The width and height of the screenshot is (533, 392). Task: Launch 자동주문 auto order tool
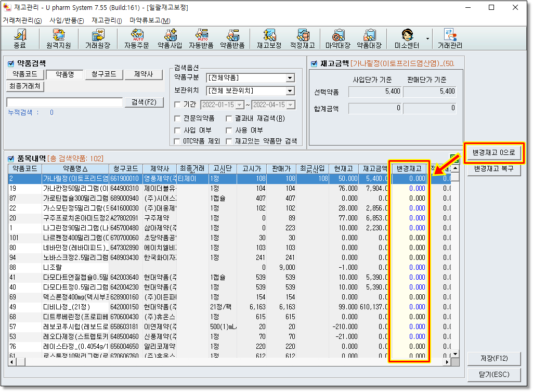click(x=137, y=39)
